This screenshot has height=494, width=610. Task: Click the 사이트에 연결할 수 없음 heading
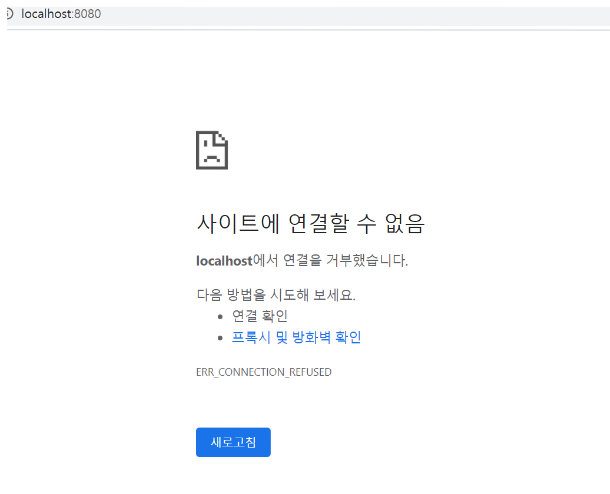(x=310, y=224)
